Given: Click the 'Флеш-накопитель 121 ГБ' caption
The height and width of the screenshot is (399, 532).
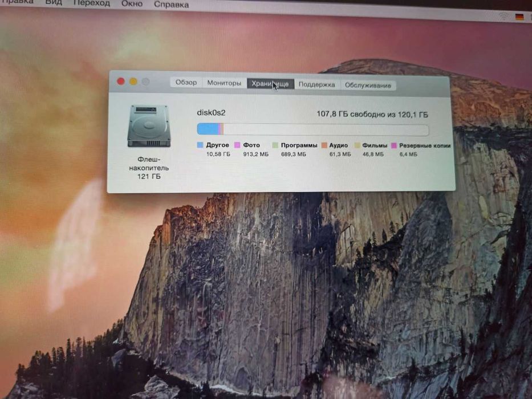Looking at the screenshot, I should 149,168.
